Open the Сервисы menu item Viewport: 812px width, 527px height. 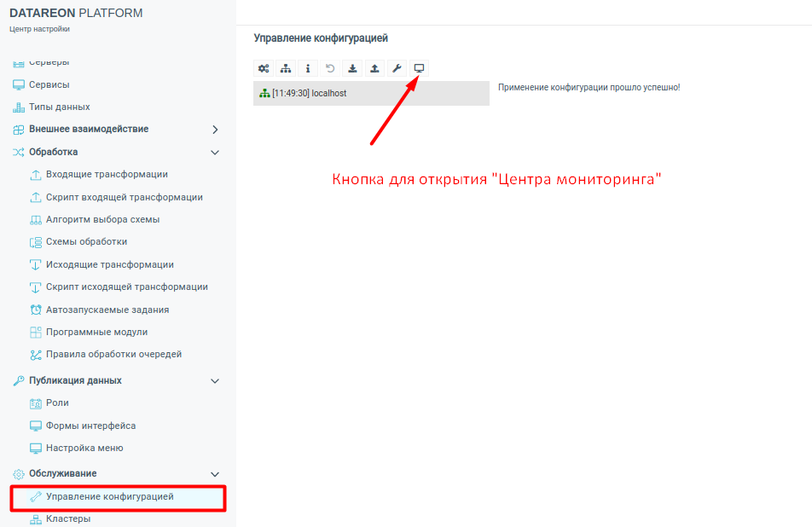49,84
